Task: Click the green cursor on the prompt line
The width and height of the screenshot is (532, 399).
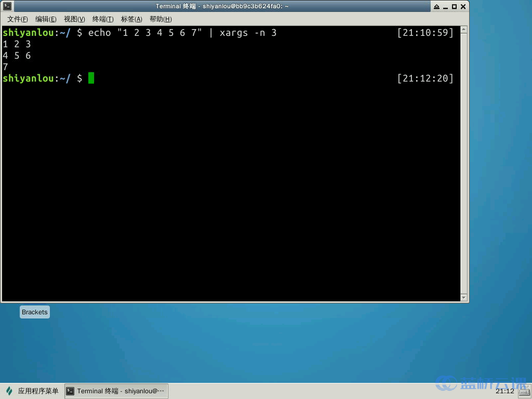Action: (90, 78)
